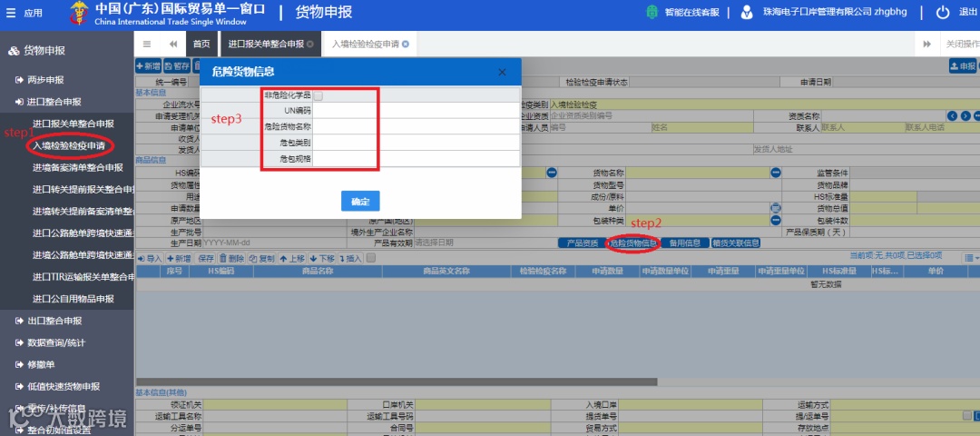Click 产品有效期 date input

click(485, 243)
